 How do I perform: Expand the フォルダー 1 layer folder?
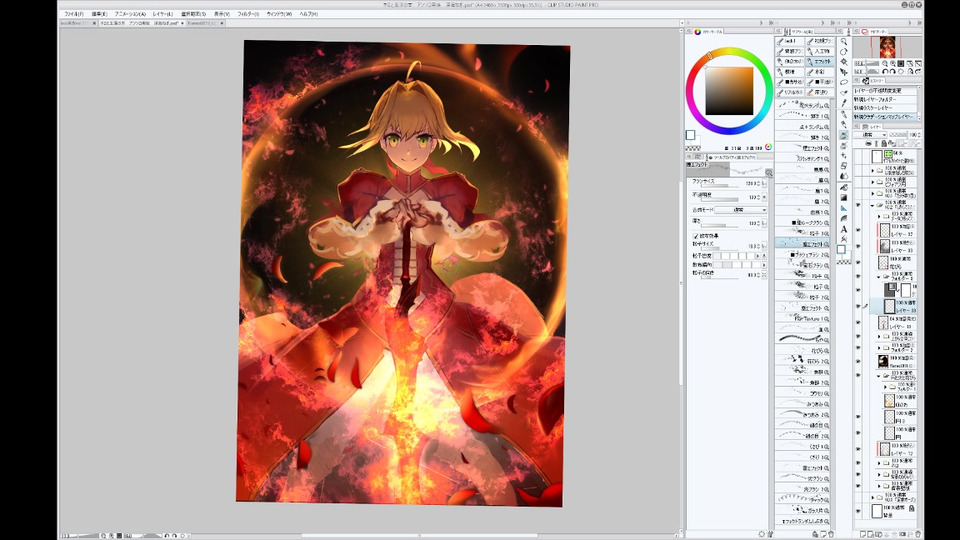(885, 386)
